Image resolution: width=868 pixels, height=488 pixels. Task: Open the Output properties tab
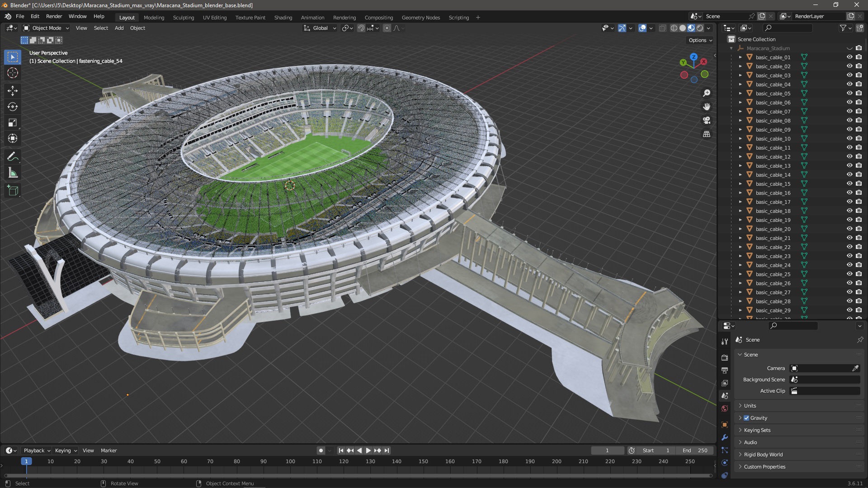[725, 370]
